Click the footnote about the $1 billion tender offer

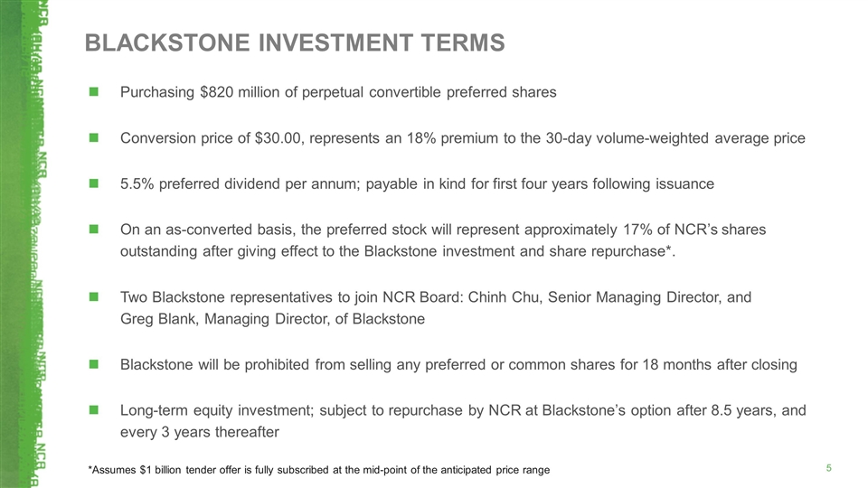tap(317, 471)
